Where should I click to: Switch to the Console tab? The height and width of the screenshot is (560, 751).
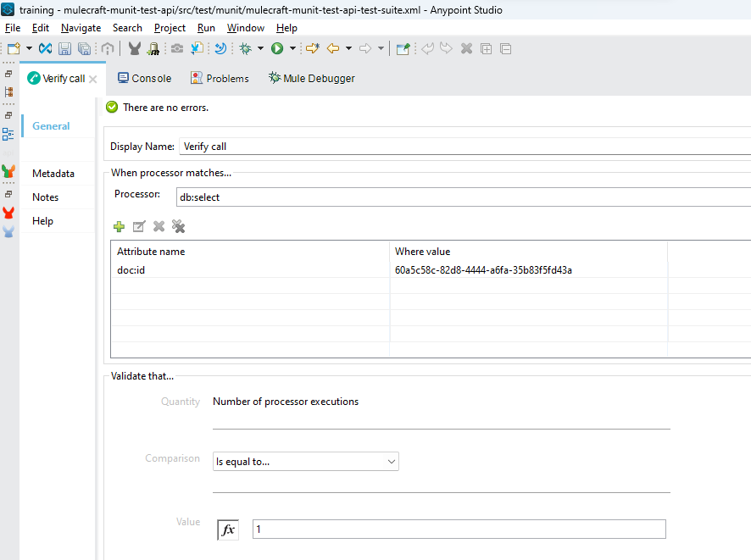[144, 79]
